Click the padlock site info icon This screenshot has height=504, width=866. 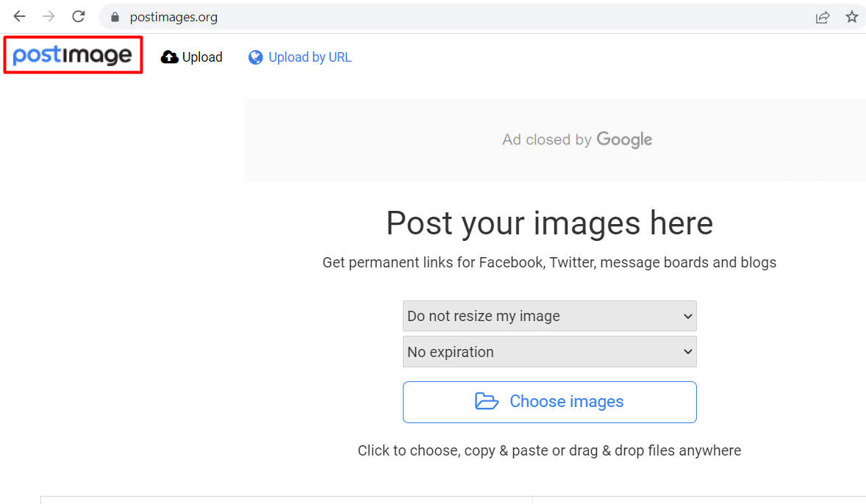[115, 17]
